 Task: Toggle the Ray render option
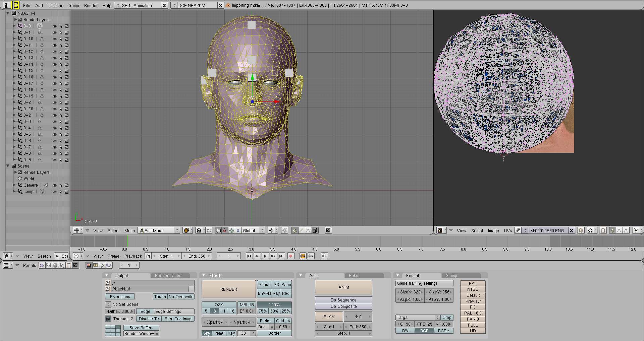pyautogui.click(x=276, y=293)
